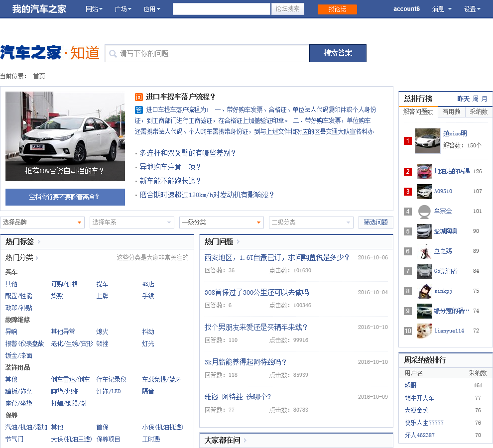Screen dimensions: 493x448
Task: Switch to the 有用数 tab
Action: (x=451, y=112)
